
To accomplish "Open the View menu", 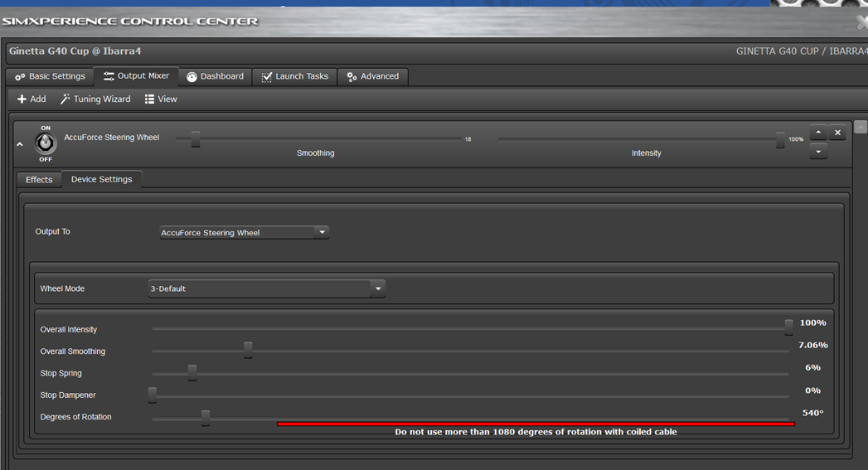I will (161, 99).
